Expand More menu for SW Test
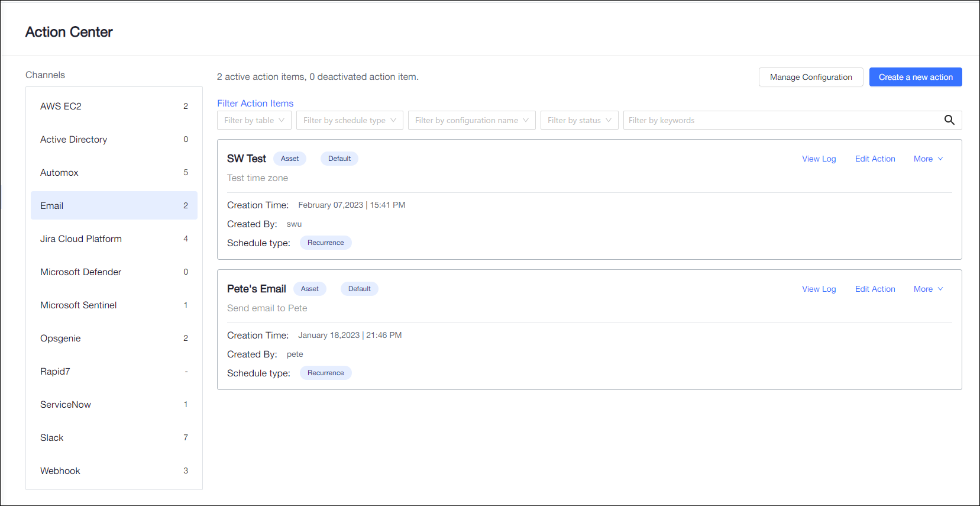The height and width of the screenshot is (506, 980). point(928,159)
